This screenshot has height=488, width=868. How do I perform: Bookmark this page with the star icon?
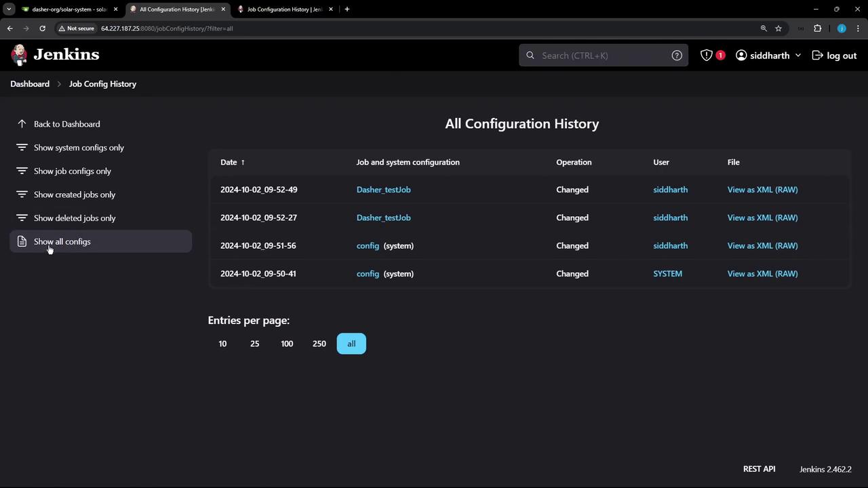click(778, 28)
